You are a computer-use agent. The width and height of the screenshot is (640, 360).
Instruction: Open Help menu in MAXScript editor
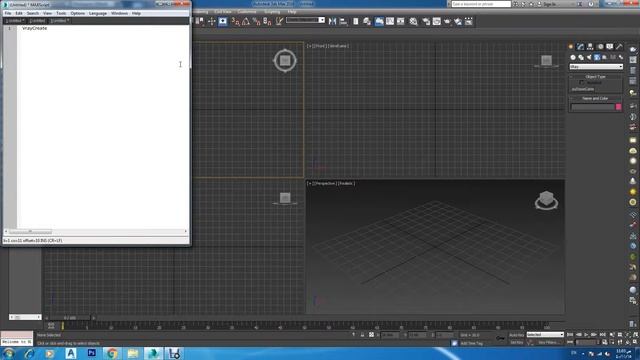(x=136, y=13)
